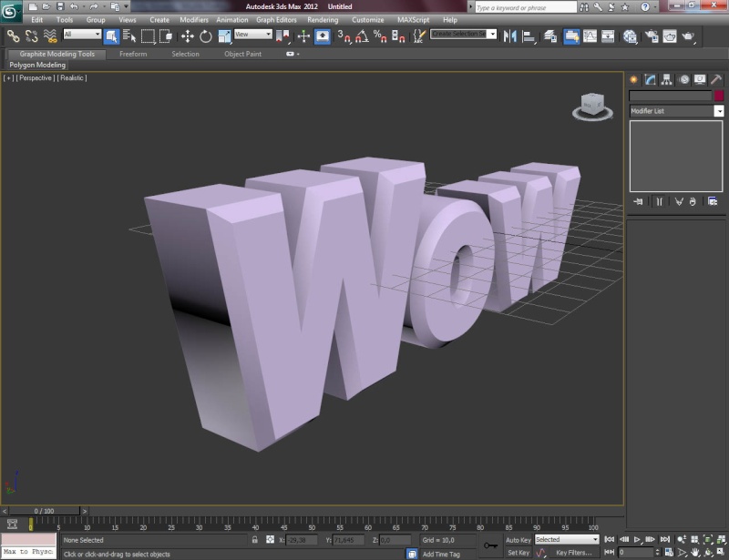Select the Rotate tool
The width and height of the screenshot is (729, 560).
[206, 36]
